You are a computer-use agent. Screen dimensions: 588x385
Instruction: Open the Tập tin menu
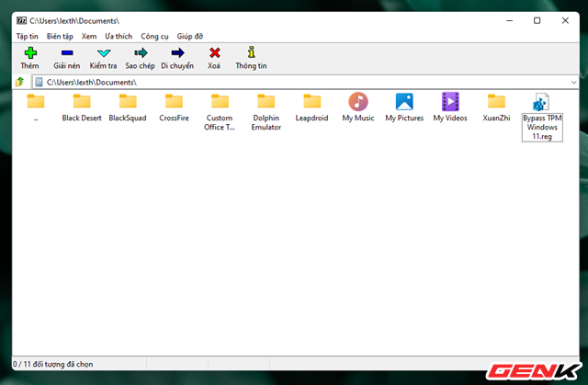[28, 36]
